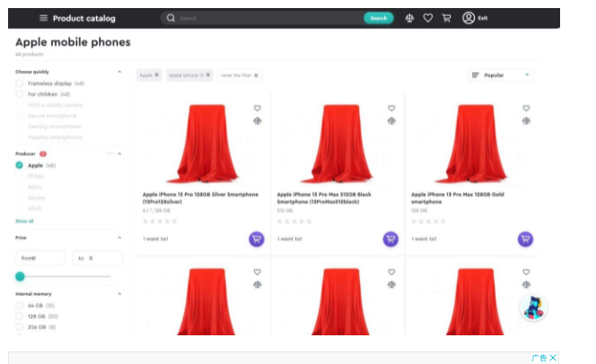The width and height of the screenshot is (596, 364).
Task: Uncheck the Apple producer checkbox
Action: coord(20,165)
